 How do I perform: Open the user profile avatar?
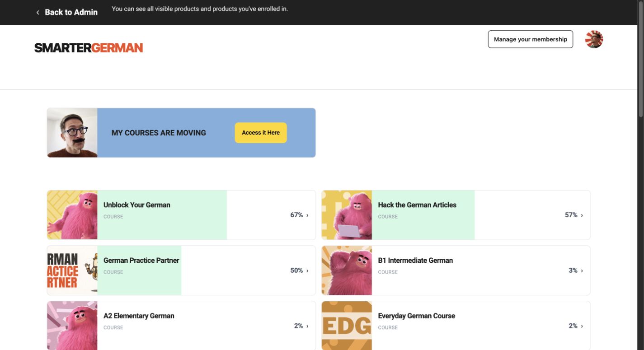tap(594, 39)
